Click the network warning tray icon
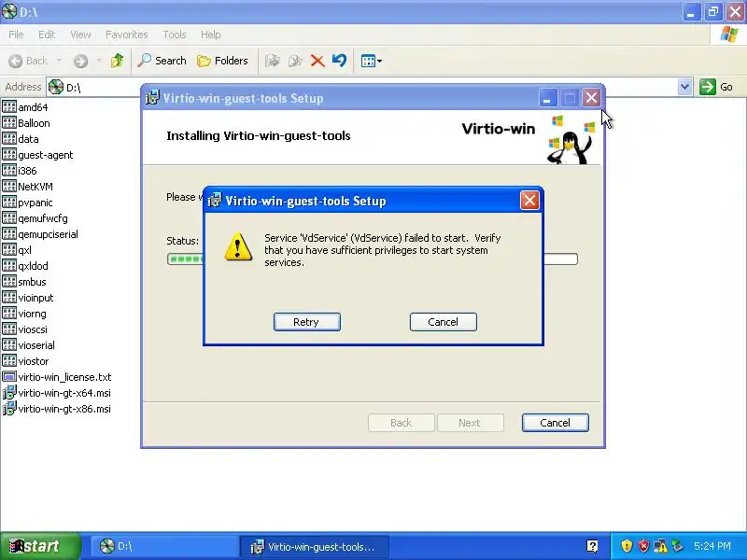This screenshot has width=747, height=560. [660, 546]
